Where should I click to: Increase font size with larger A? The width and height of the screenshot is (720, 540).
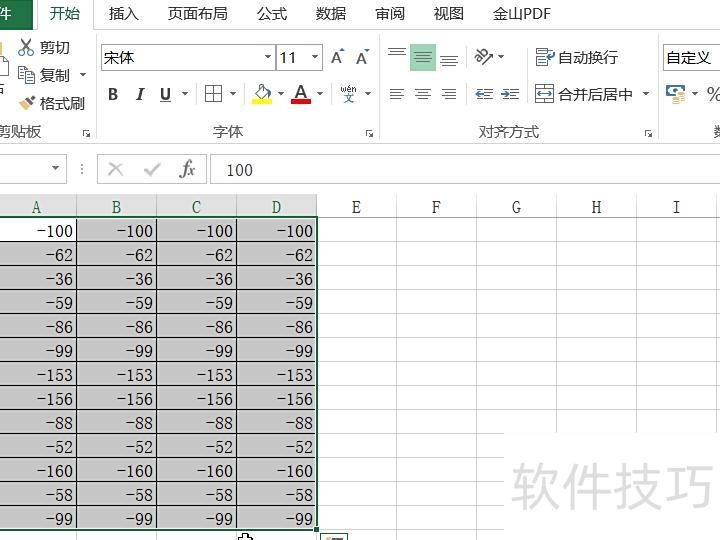click(338, 57)
